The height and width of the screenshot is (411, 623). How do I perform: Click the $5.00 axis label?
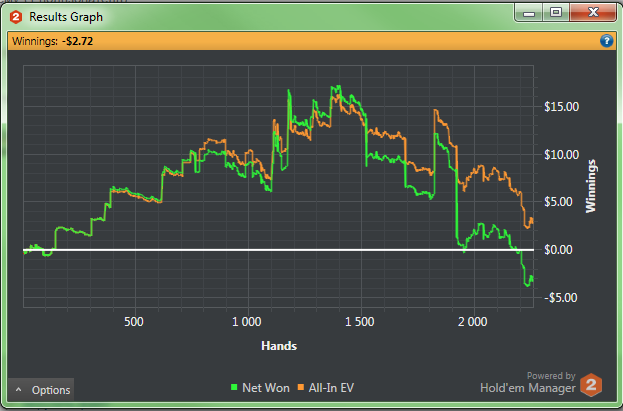pos(559,202)
